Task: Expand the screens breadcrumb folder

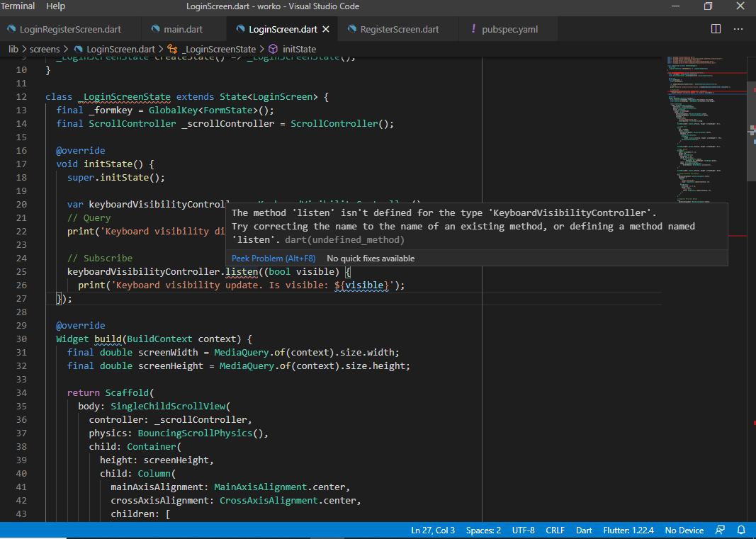Action: pyautogui.click(x=45, y=50)
